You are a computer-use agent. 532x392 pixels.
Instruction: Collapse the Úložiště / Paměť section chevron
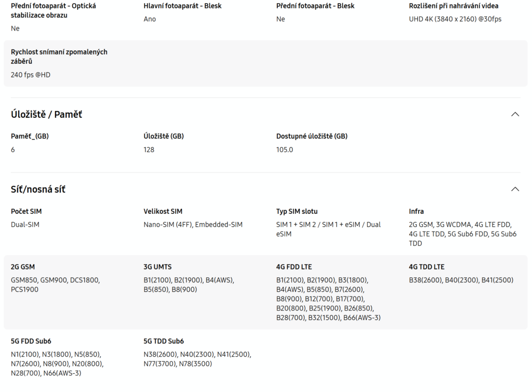point(515,114)
